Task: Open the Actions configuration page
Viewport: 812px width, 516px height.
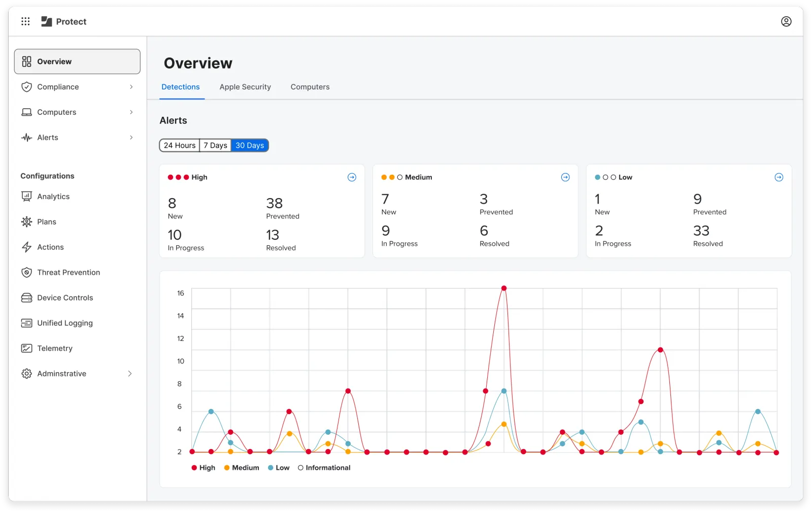Action: click(x=51, y=247)
